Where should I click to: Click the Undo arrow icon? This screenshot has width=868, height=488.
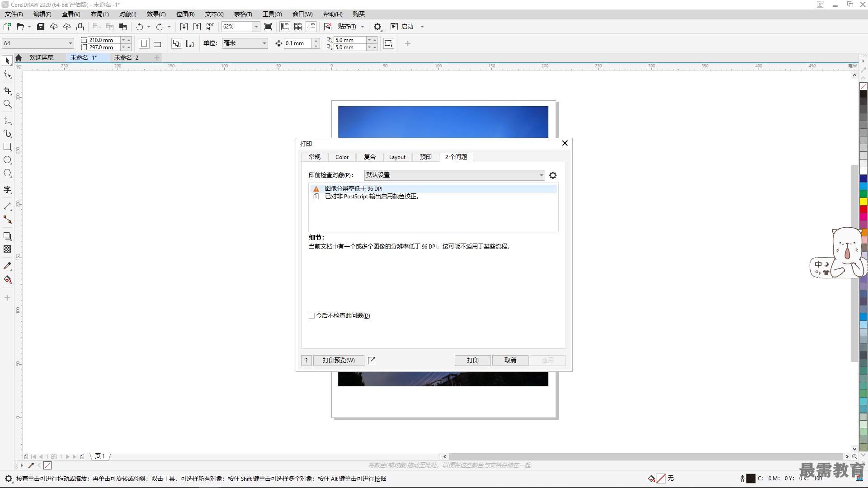(140, 27)
